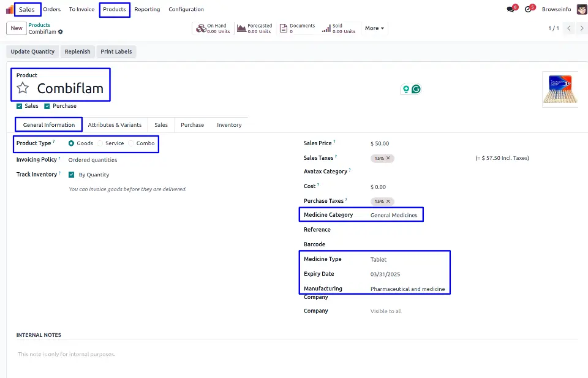
Task: Click the '(= $ 57.50 Incl. Taxes)' text
Action: [502, 158]
